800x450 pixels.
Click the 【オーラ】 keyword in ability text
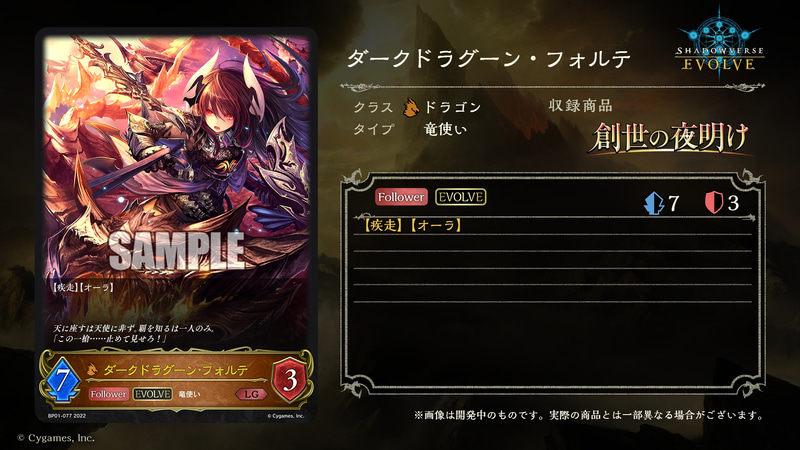click(x=435, y=225)
